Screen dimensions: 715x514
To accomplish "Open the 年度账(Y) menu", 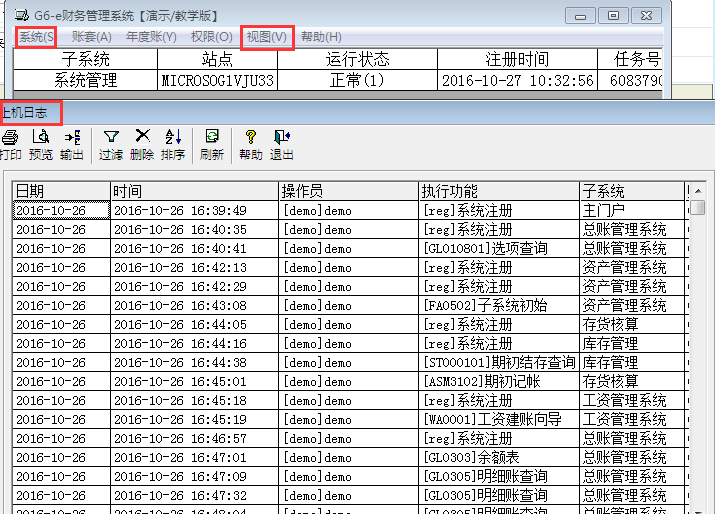I will 151,37.
